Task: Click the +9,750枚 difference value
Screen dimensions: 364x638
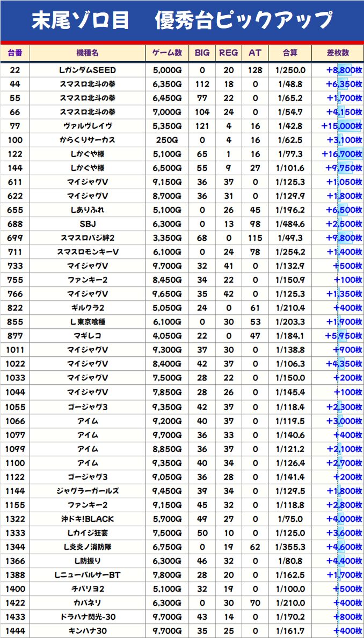Action: click(x=344, y=168)
